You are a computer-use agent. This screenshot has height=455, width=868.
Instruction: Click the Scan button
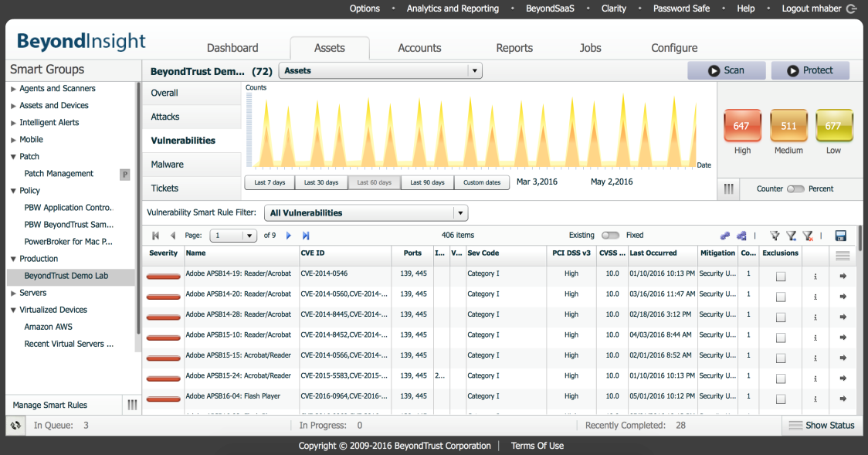click(x=726, y=70)
